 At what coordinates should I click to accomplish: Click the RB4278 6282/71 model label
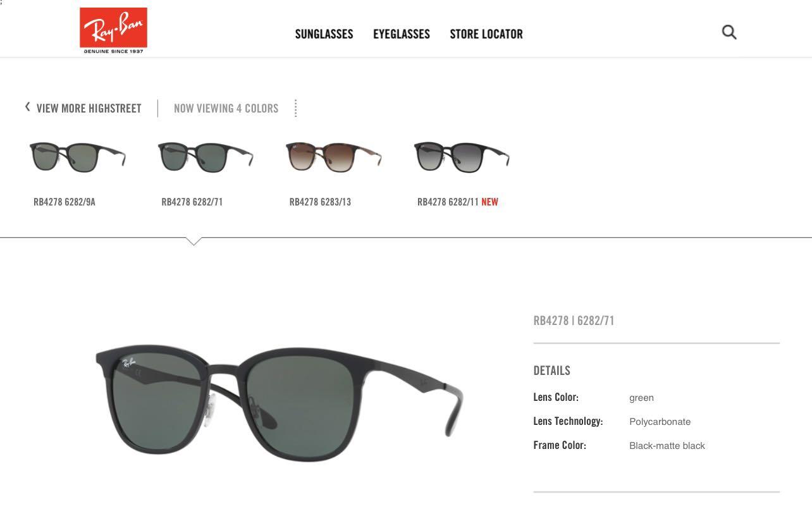click(x=192, y=202)
